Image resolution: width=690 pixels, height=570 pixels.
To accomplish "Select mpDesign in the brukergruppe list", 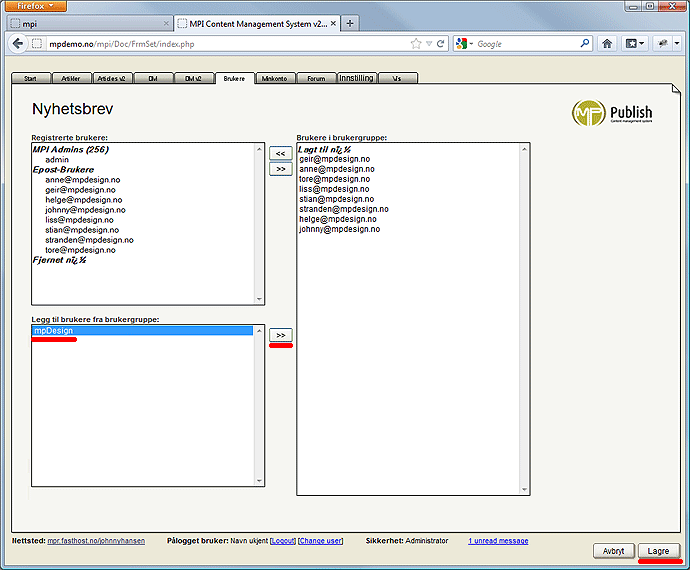I will (x=143, y=331).
